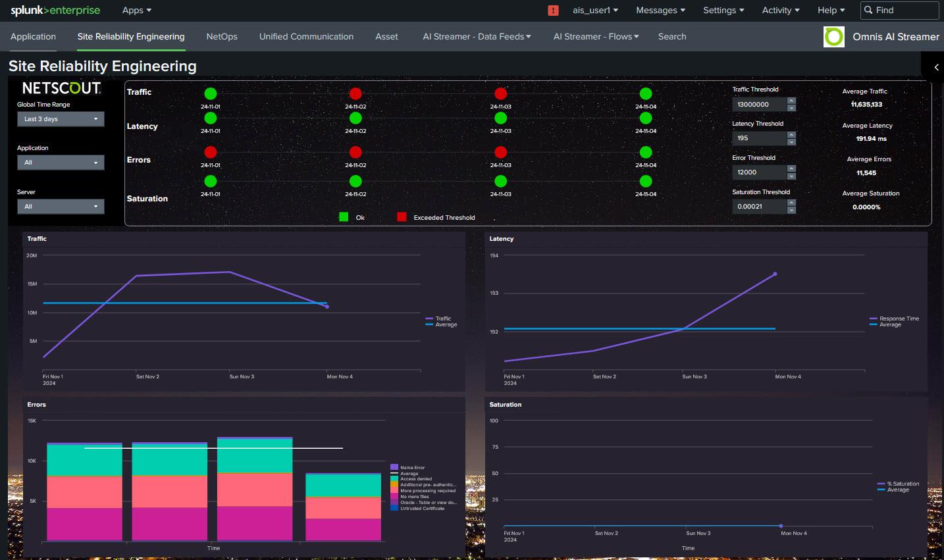The image size is (944, 560).
Task: Click the red alert warning icon
Action: click(x=553, y=11)
